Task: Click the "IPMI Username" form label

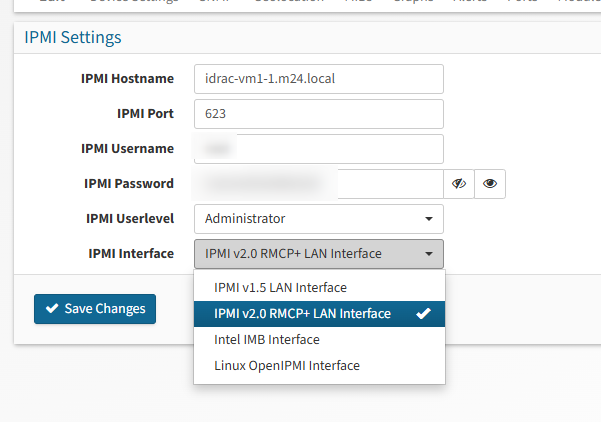Action: 127,149
